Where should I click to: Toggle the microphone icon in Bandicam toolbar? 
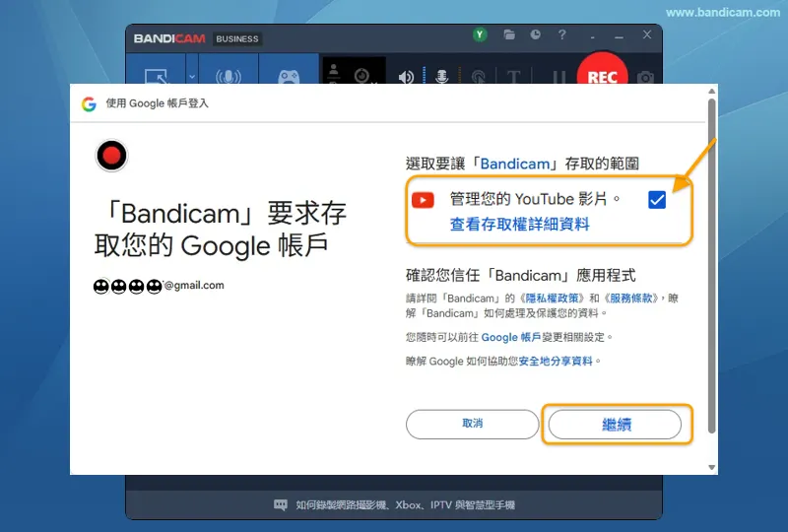tap(441, 77)
